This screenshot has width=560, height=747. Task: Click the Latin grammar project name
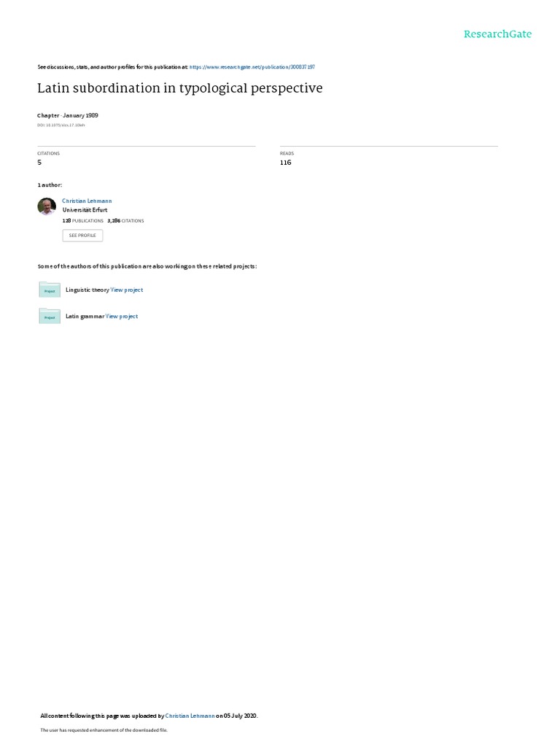pyautogui.click(x=85, y=316)
